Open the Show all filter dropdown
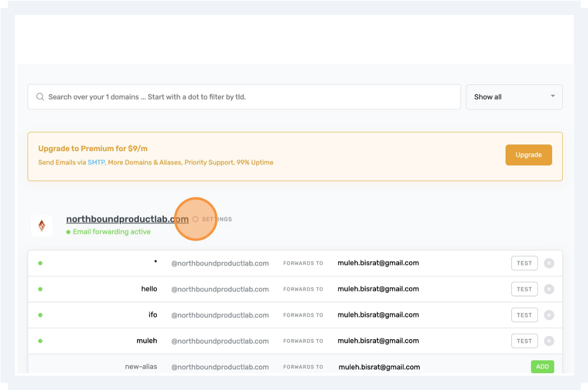 click(514, 96)
